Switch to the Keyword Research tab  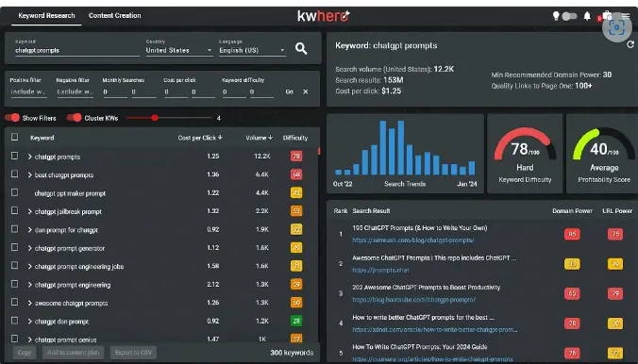click(46, 16)
